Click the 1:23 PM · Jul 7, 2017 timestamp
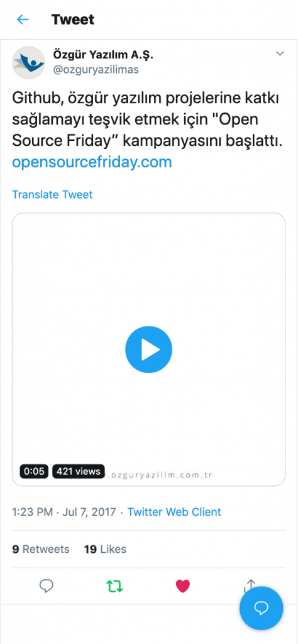 65,512
